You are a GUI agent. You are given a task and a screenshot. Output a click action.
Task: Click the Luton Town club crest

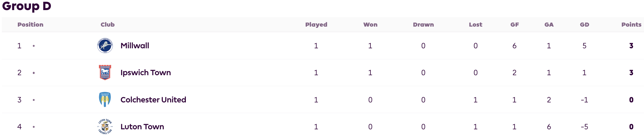tap(105, 127)
